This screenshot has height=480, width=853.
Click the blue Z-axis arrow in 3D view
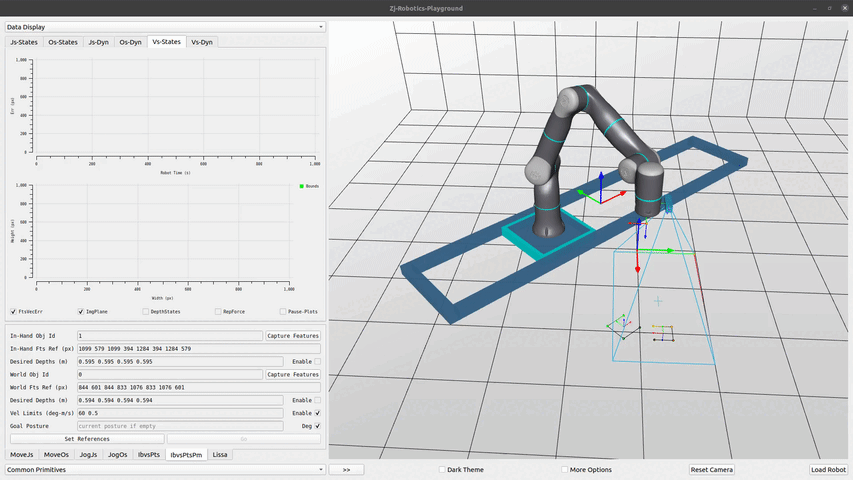point(600,182)
